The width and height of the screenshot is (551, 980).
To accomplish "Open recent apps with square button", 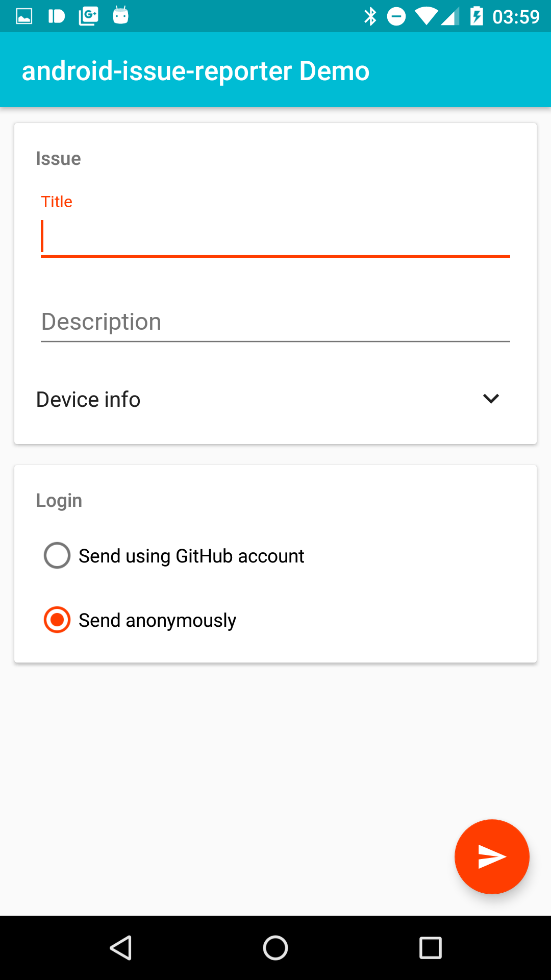I will [x=430, y=948].
